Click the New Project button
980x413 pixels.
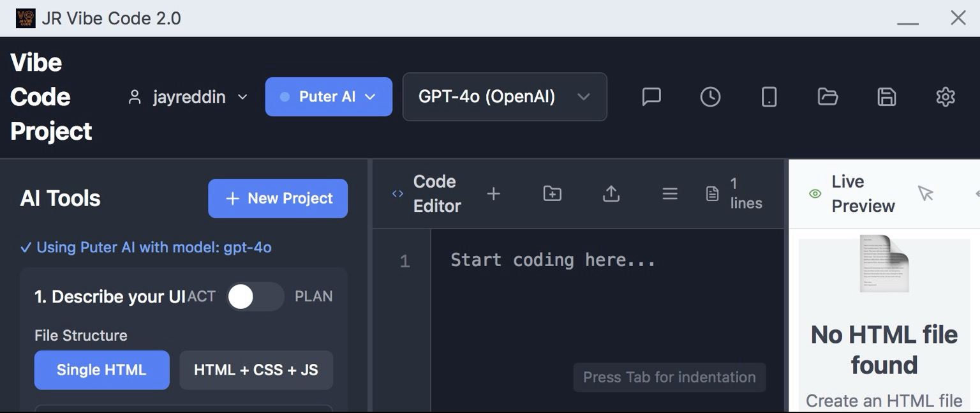[x=278, y=199]
